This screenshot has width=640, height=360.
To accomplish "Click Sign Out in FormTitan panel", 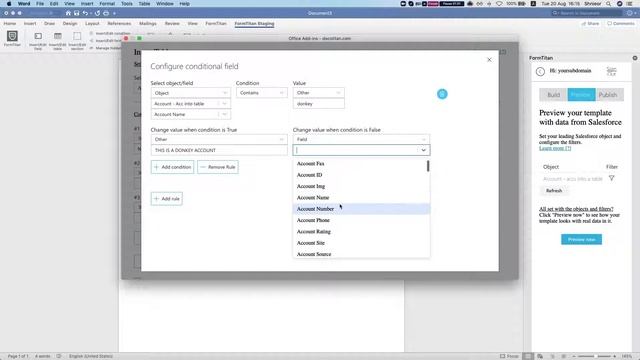I will click(611, 71).
